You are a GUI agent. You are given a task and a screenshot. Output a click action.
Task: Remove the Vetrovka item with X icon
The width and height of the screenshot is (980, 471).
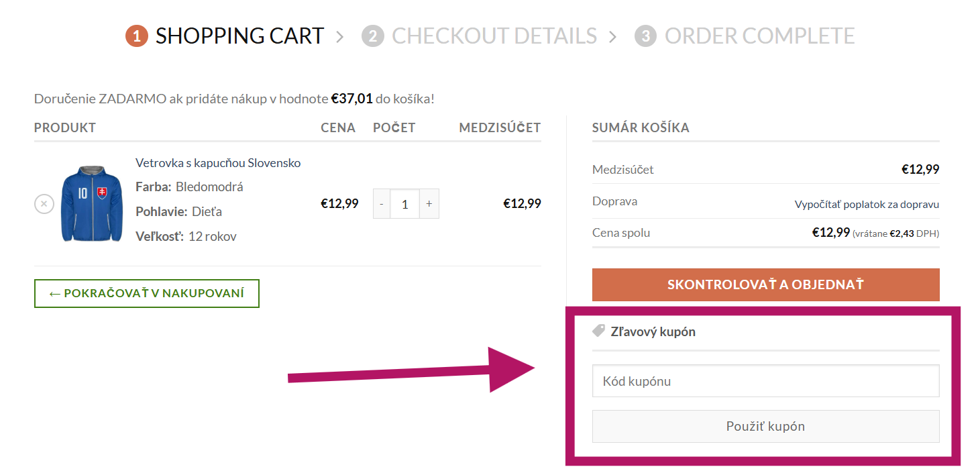coord(44,203)
